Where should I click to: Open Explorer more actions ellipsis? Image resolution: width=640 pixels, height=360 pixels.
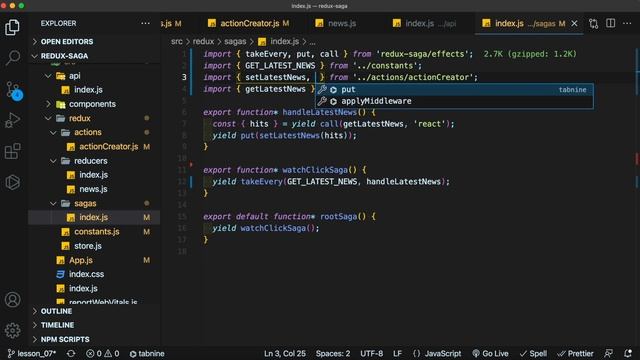145,23
